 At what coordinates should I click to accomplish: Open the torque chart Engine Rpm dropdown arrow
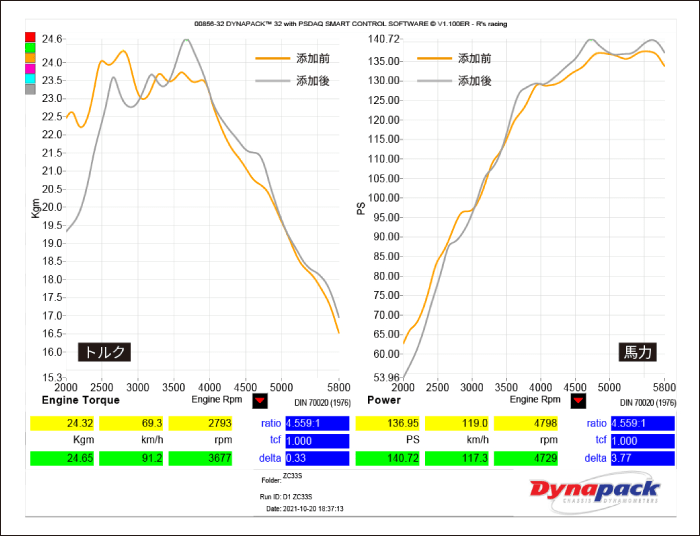(260, 401)
